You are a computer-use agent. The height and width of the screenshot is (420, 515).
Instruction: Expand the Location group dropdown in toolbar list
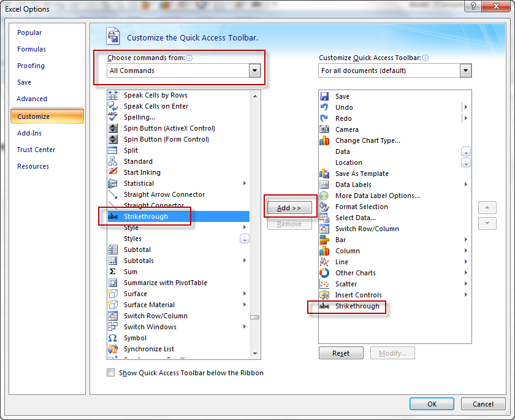(466, 162)
